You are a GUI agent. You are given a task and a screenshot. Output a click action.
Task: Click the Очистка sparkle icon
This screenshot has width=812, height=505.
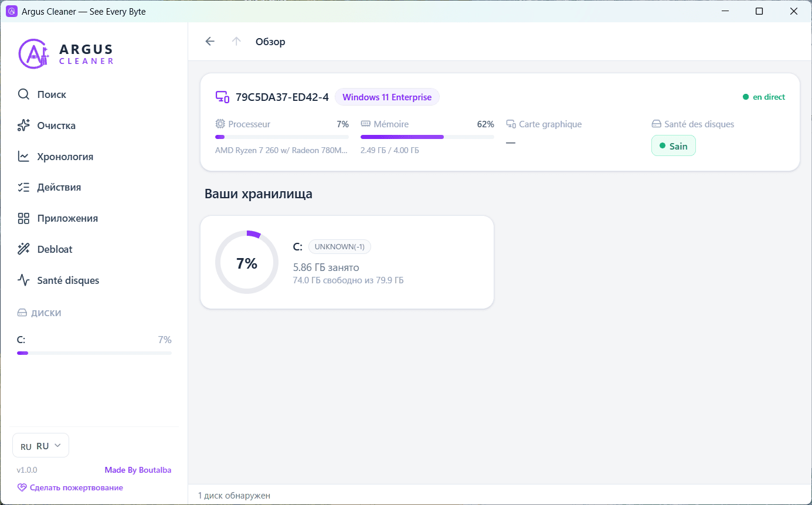(x=23, y=126)
